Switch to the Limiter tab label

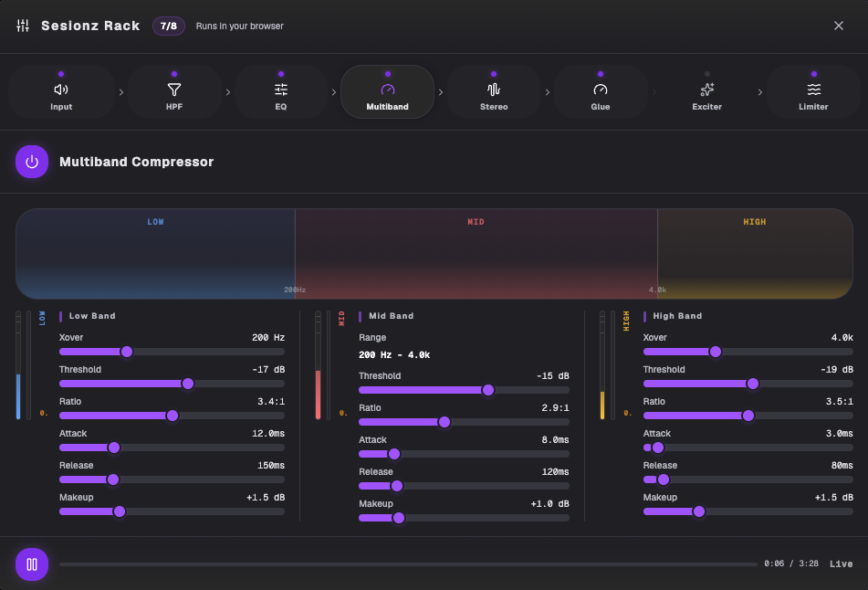tap(813, 106)
